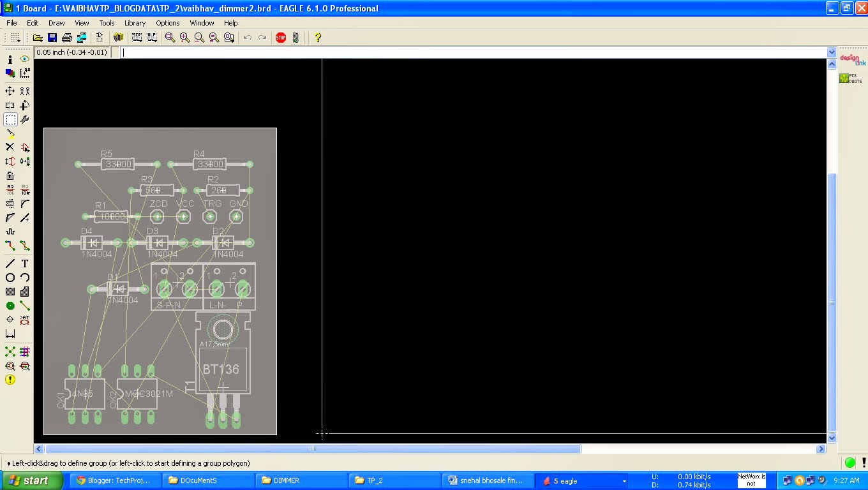Open the Edit menu

(x=33, y=23)
